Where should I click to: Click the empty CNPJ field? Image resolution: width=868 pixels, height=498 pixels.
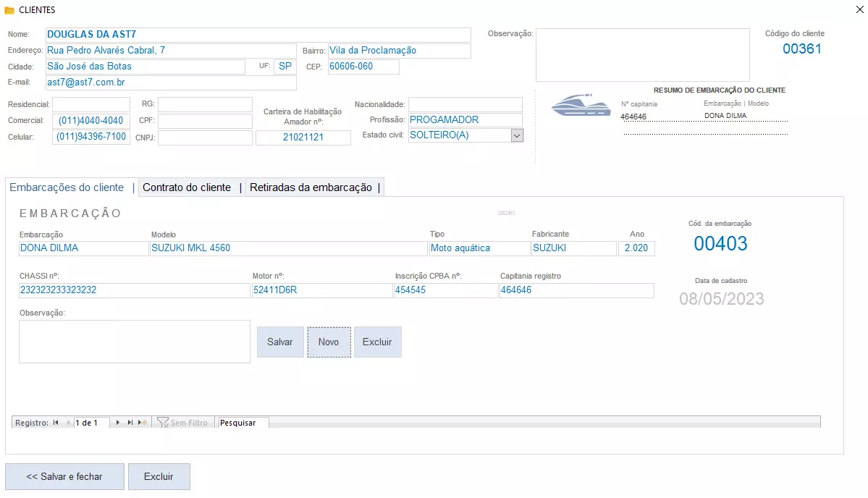[205, 138]
